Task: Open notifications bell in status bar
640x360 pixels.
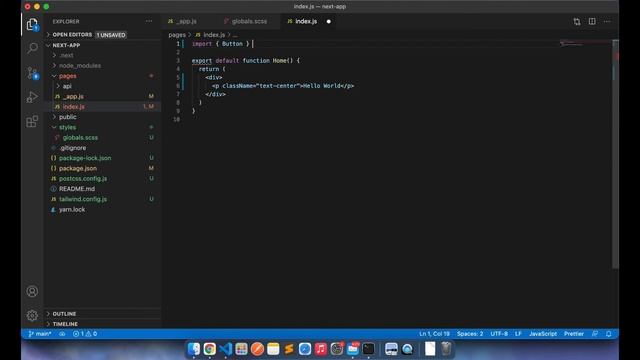Action: click(609, 334)
